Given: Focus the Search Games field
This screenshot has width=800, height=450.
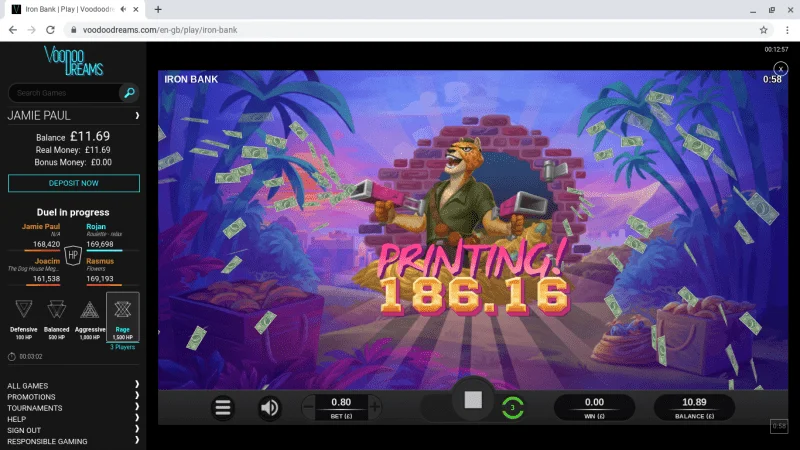Looking at the screenshot, I should pos(64,93).
